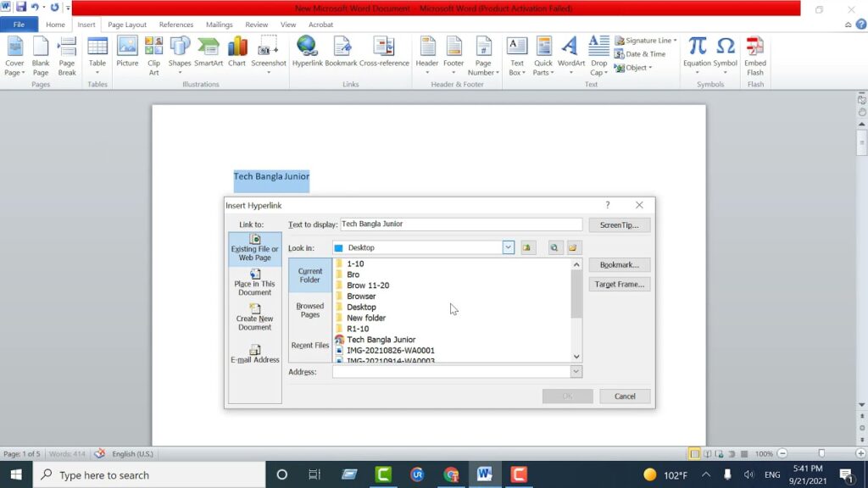Insert a Chart
This screenshot has width=868, height=488.
click(x=237, y=52)
